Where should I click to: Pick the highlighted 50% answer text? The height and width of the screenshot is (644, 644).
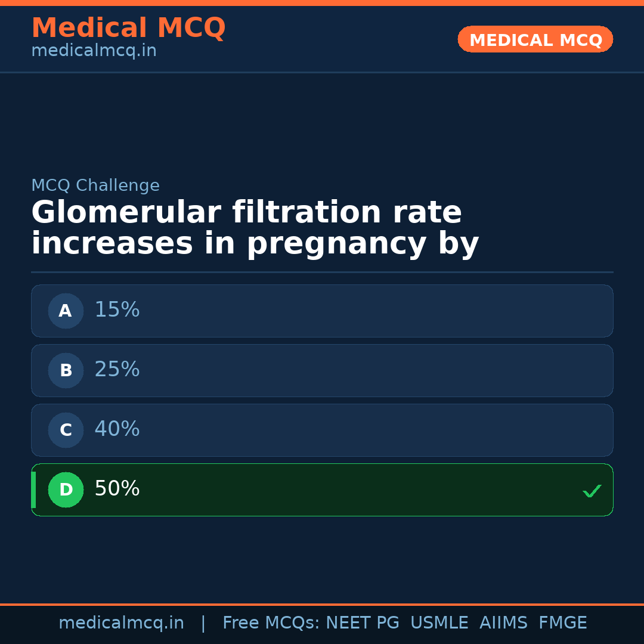tap(117, 489)
